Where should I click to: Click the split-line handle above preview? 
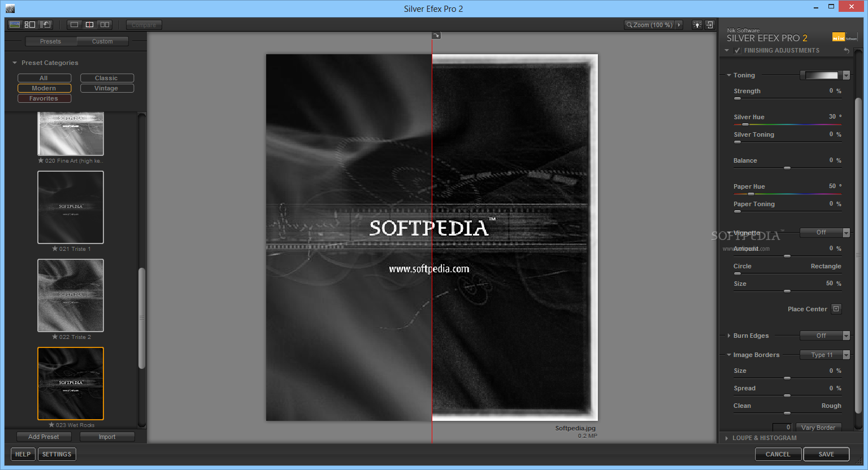tap(436, 36)
